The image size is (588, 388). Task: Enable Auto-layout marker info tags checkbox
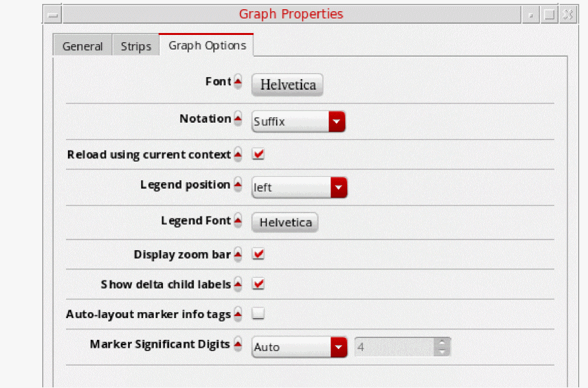259,314
